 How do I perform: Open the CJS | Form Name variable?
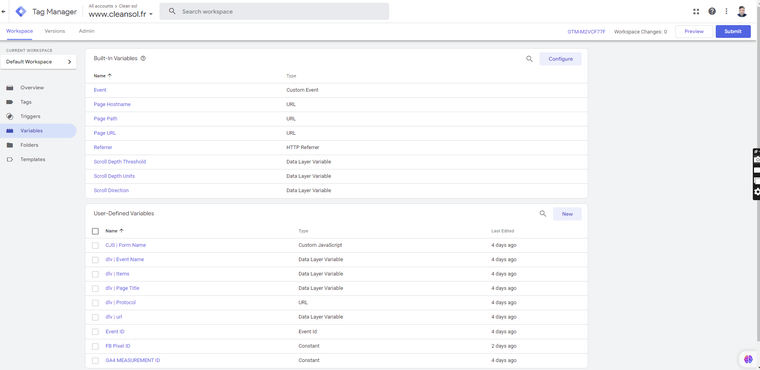[x=126, y=245]
